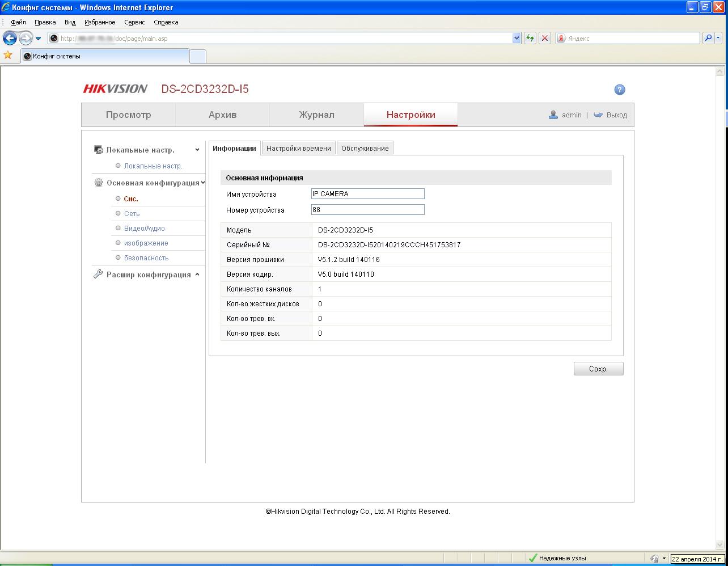Click the DS-2CD3232D-I5 model header text

205,89
